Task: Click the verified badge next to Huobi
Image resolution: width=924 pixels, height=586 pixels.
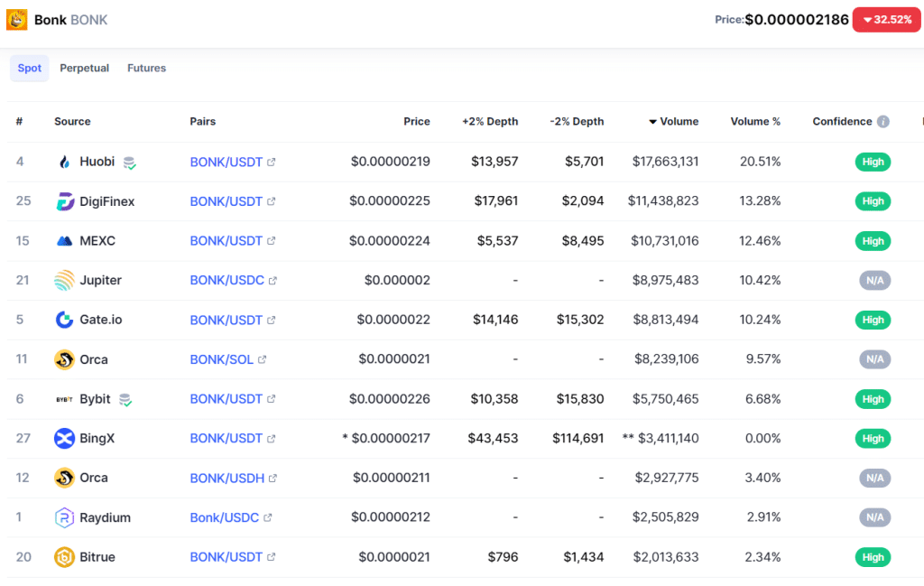Action: pyautogui.click(x=130, y=163)
